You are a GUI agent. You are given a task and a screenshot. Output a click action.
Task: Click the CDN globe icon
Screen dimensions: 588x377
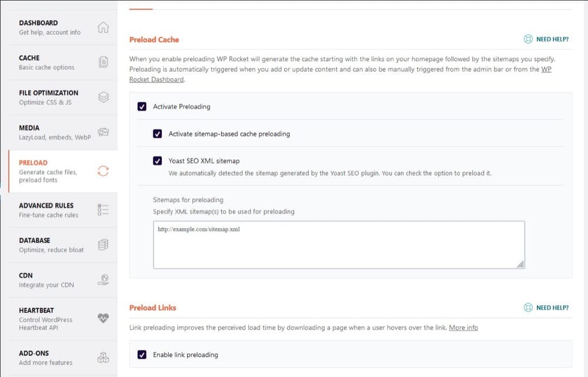coord(103,280)
